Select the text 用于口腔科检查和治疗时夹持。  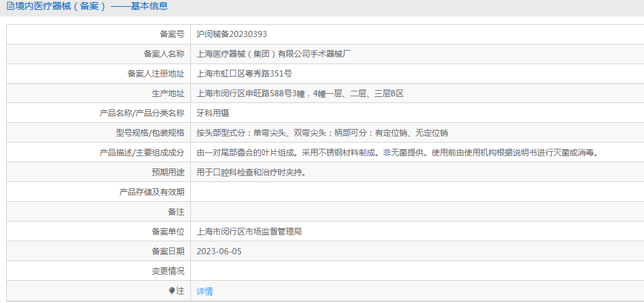click(x=252, y=172)
